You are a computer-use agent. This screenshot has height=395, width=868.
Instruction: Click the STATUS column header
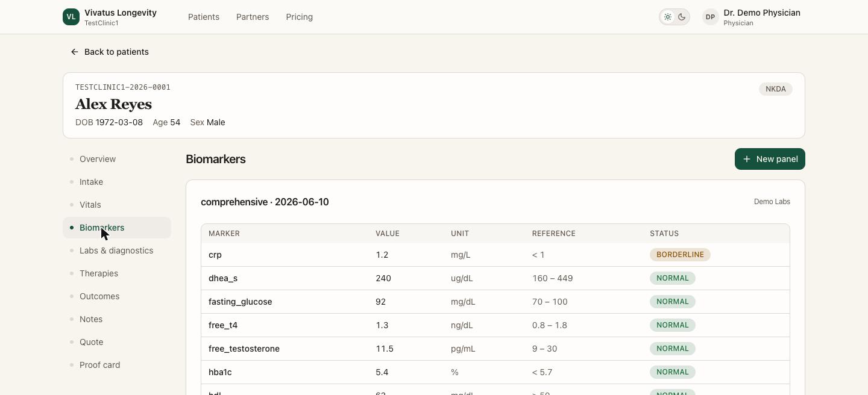[x=664, y=234]
